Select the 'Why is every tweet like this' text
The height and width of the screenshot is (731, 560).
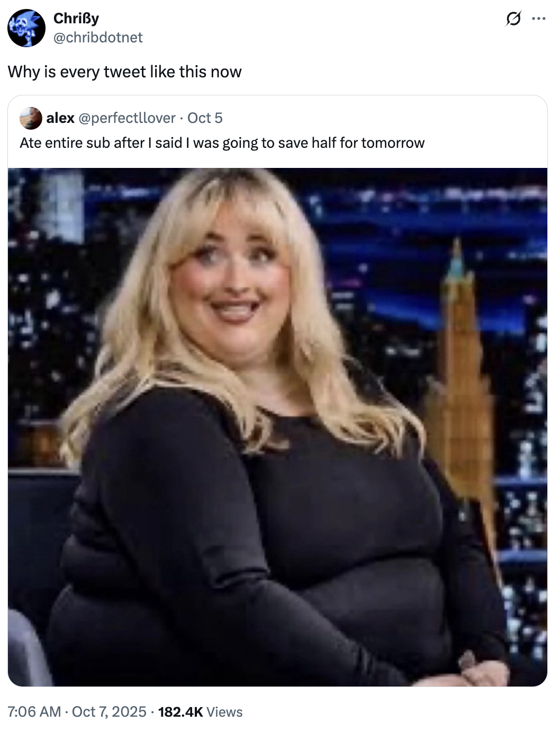(124, 72)
